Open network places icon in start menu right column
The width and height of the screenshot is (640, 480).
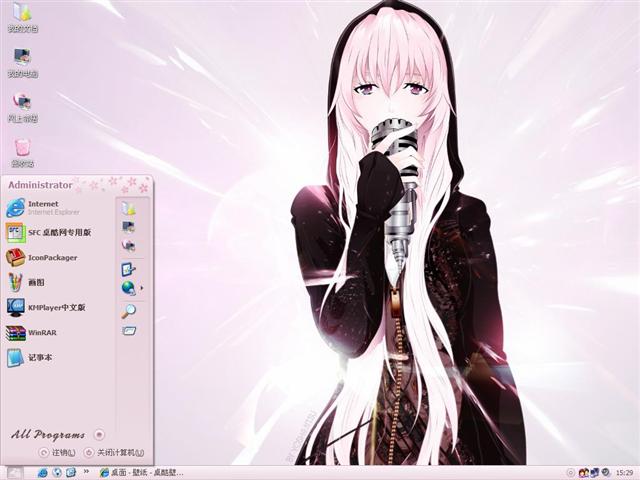tap(129, 245)
